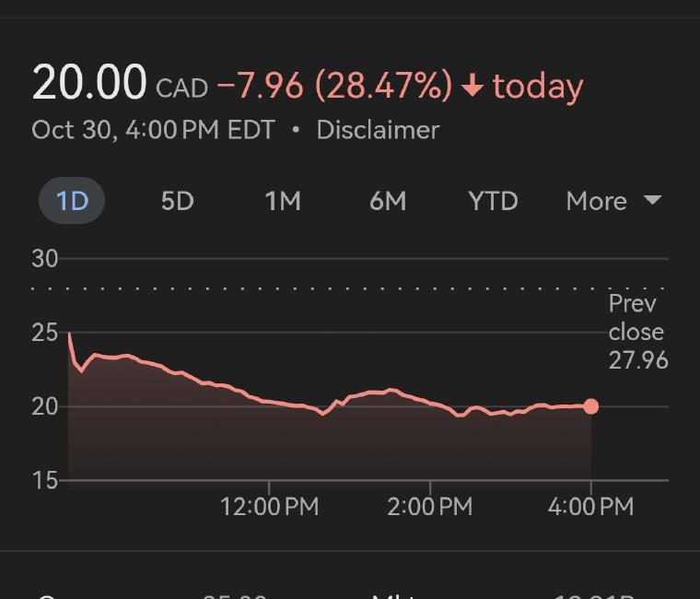Viewport: 700px width, 599px height.
Task: Select the 1D time range tab
Action: 72,201
